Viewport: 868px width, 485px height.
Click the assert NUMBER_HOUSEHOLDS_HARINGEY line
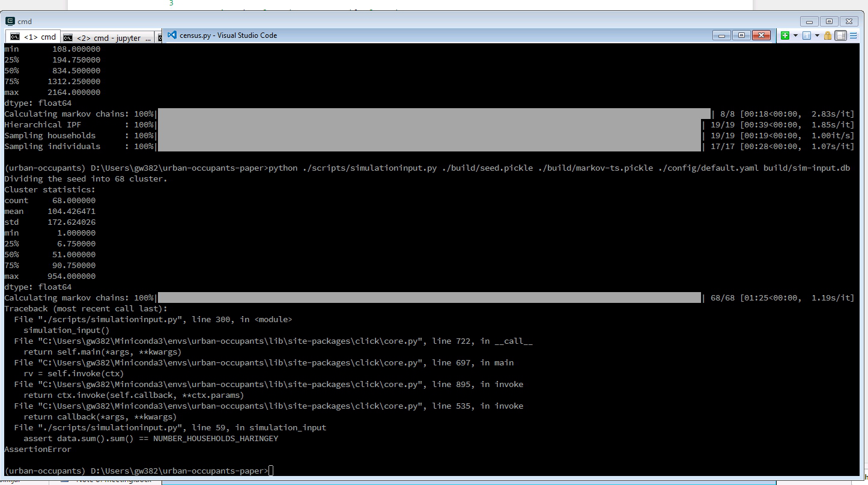coord(151,439)
